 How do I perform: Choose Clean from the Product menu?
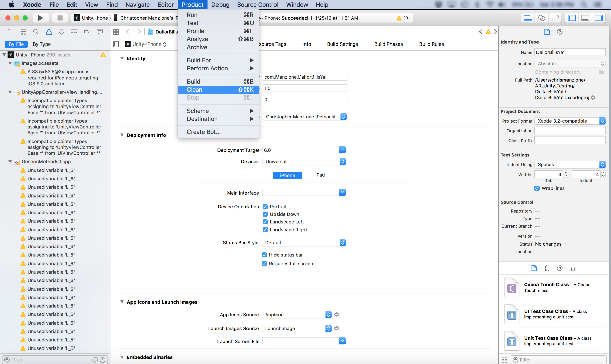point(218,90)
